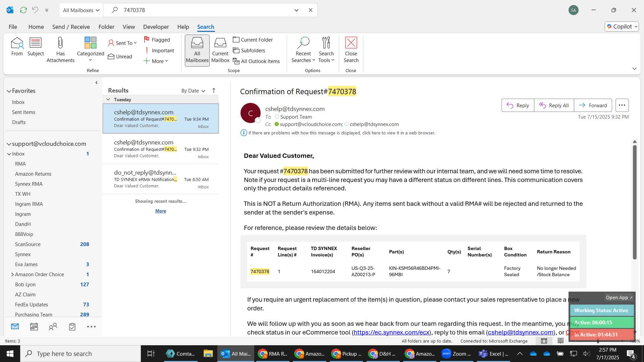Open the ec.synnex.com/ecx link
Viewport: 644px width, 362px height.
pyautogui.click(x=391, y=332)
